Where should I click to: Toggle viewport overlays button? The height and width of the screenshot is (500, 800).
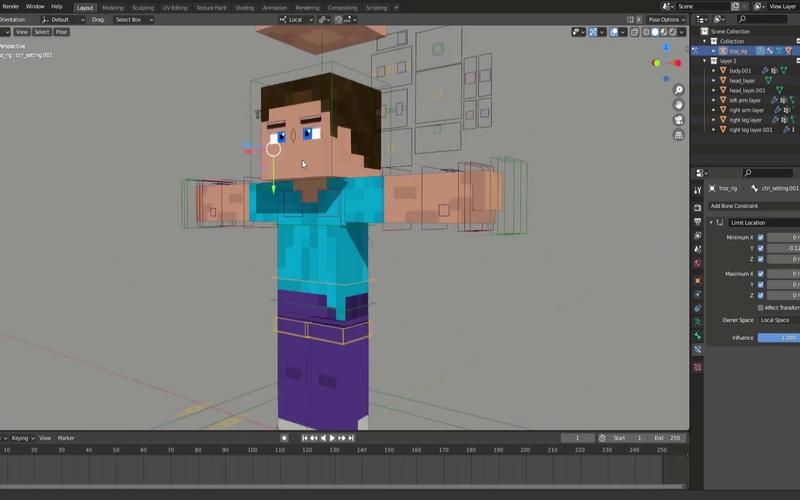(x=614, y=32)
